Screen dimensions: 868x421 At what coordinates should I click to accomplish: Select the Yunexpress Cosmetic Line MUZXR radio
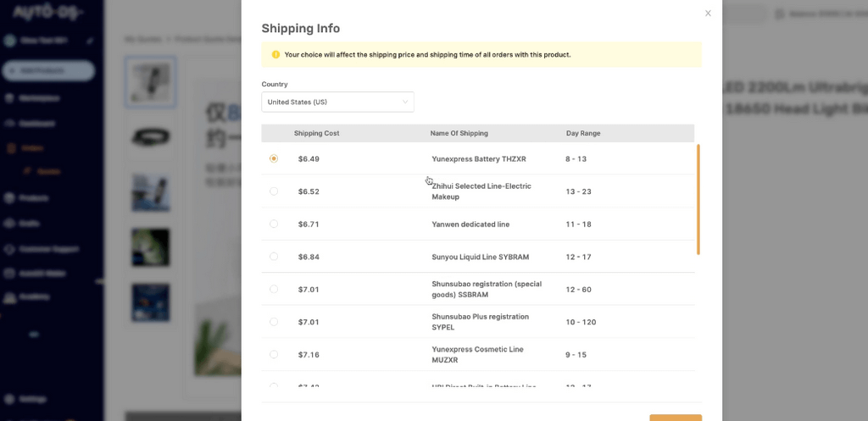274,355
